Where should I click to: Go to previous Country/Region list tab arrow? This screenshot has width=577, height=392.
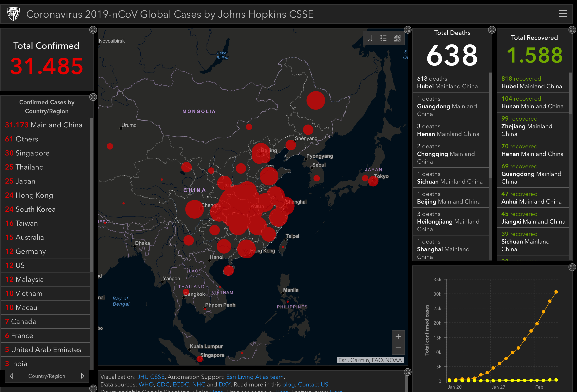pos(11,376)
